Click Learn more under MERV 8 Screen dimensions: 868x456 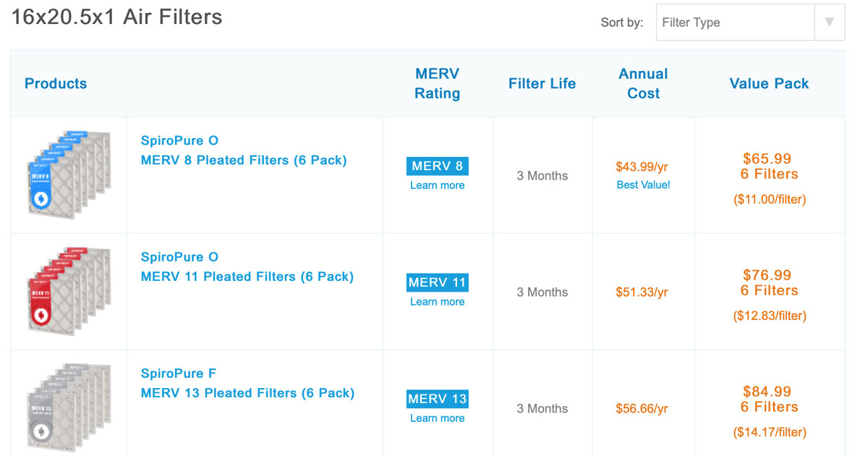click(x=437, y=185)
